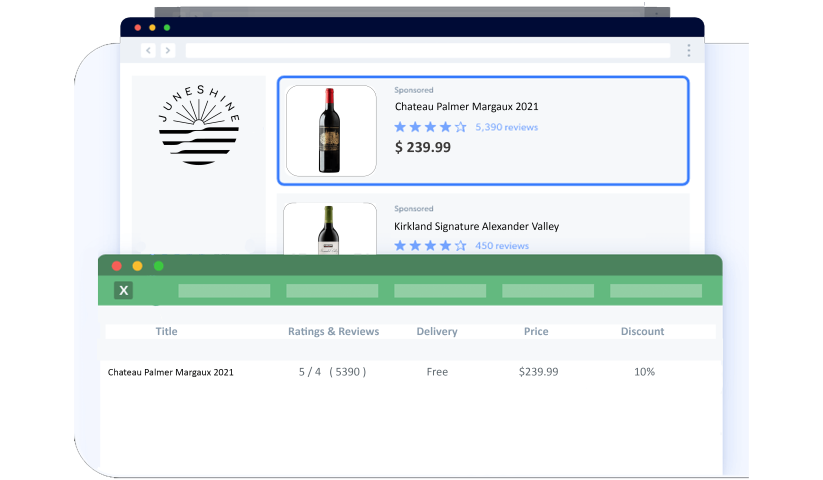Open the browser three-dot menu
The height and width of the screenshot is (480, 823).
click(689, 50)
